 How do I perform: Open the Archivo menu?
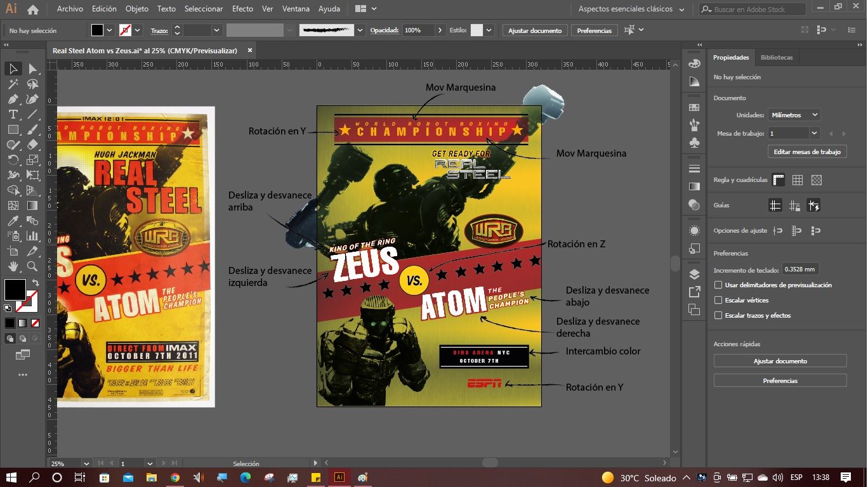[70, 10]
